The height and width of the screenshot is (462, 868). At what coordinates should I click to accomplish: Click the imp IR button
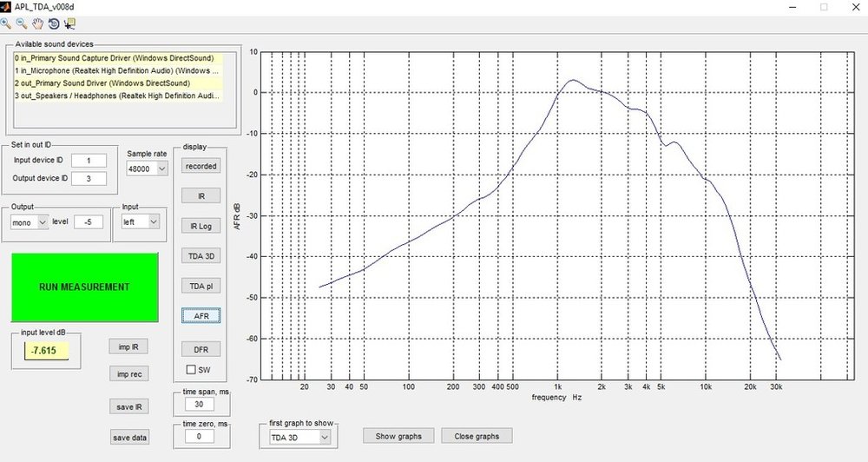point(128,346)
